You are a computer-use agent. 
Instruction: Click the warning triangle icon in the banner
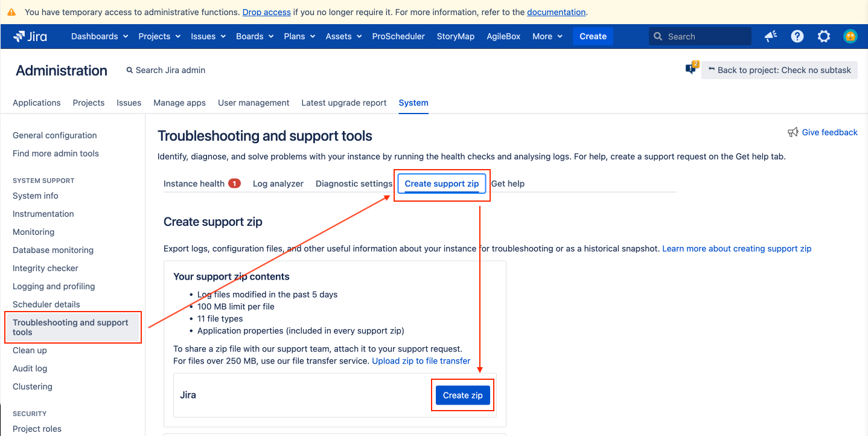pos(12,12)
